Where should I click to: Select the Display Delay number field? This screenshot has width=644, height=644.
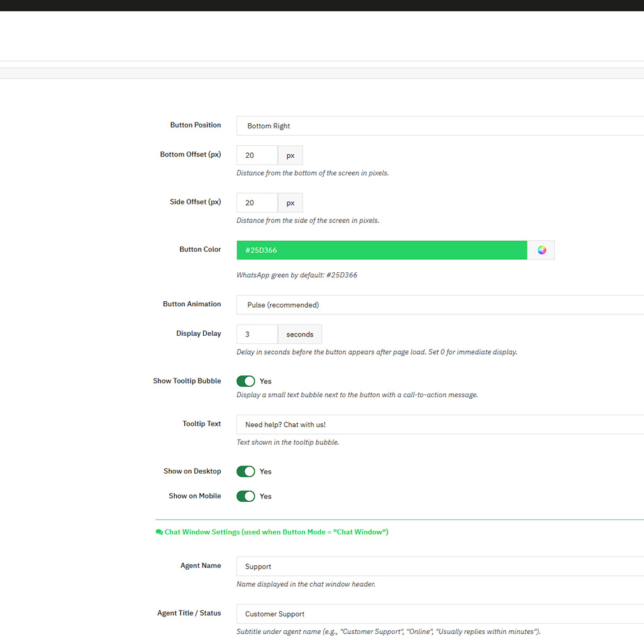(257, 335)
